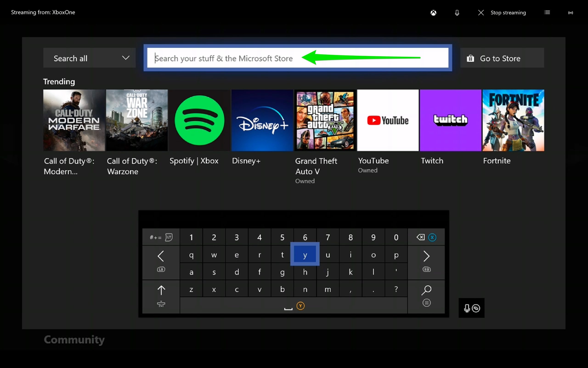
Task: Tap the backspace key on keyboard
Action: coord(426,237)
